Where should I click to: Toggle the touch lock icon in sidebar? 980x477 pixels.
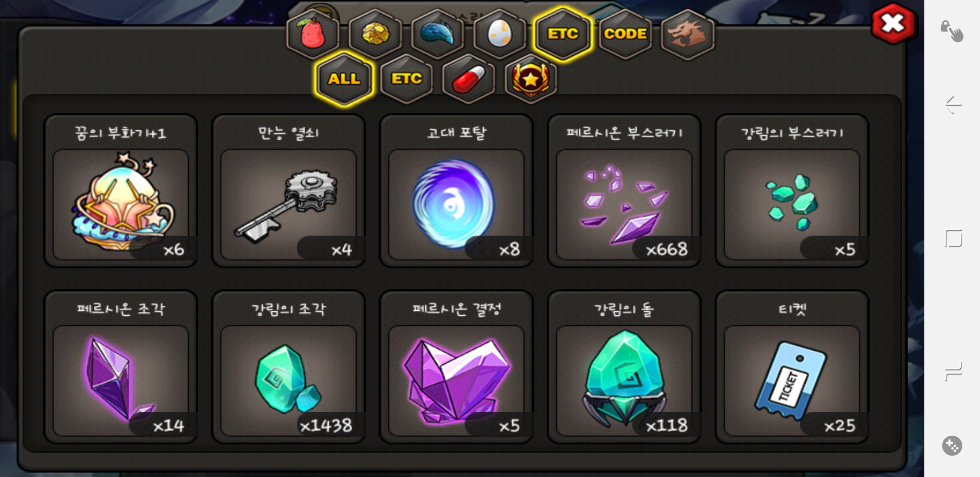952,30
